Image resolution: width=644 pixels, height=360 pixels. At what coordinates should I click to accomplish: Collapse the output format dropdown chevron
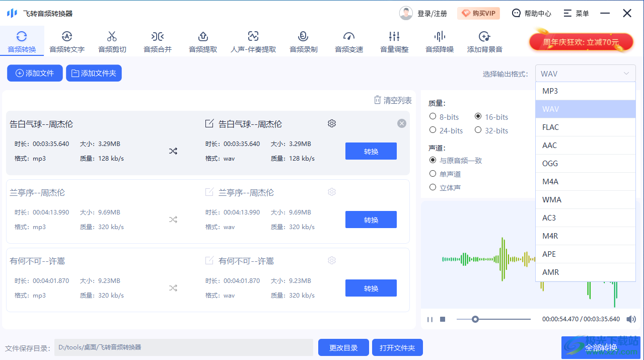[627, 74]
